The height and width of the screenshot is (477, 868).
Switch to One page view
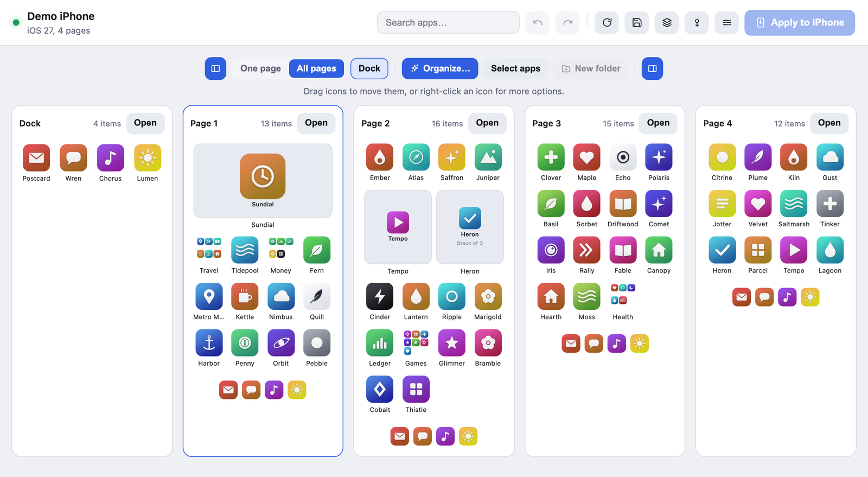[x=260, y=68]
